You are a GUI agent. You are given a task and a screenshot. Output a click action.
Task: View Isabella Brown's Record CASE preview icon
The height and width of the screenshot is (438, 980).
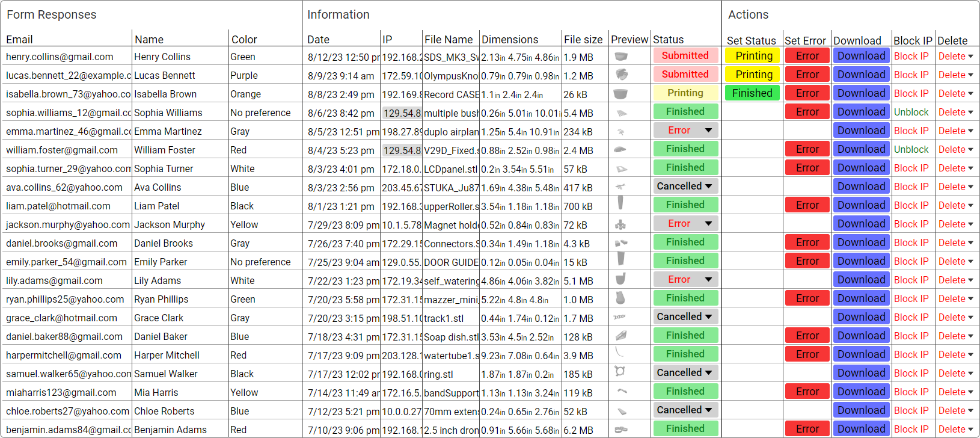point(620,94)
